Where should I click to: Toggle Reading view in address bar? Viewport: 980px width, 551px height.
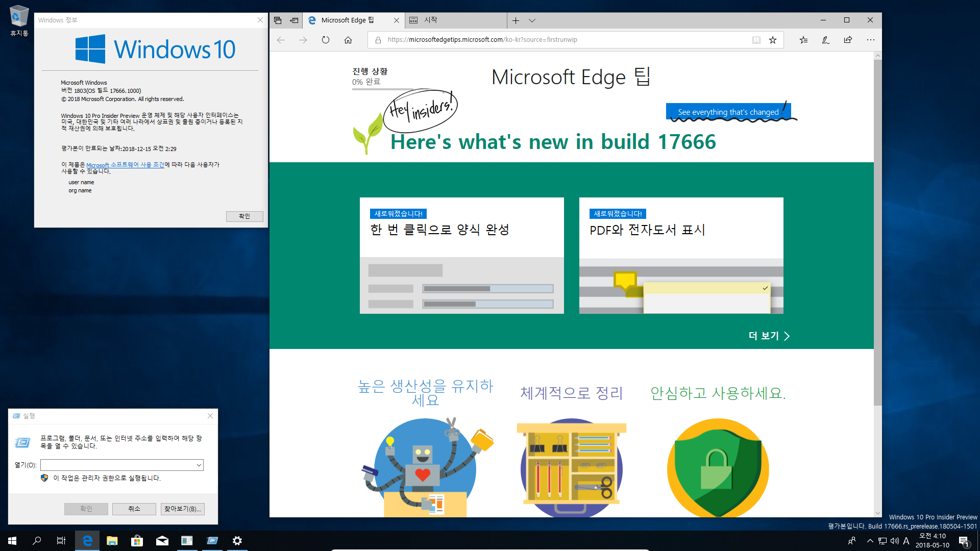coord(756,40)
